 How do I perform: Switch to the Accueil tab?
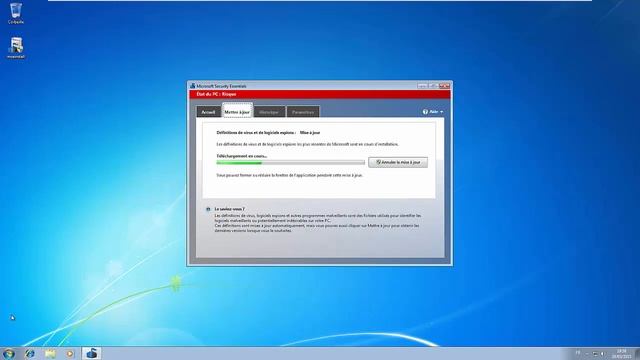coord(208,112)
